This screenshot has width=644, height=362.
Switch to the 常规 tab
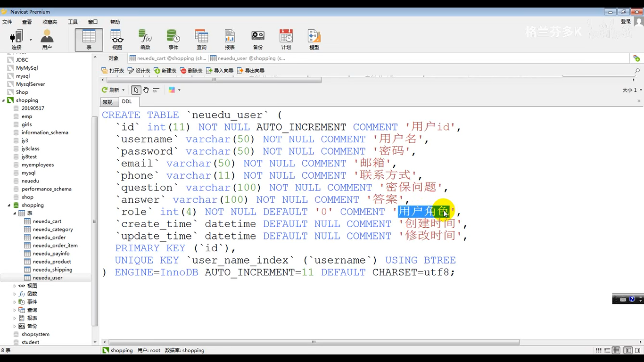108,102
